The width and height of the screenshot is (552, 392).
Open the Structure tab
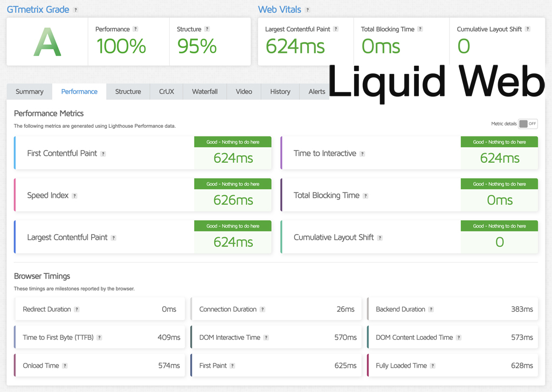coord(128,92)
